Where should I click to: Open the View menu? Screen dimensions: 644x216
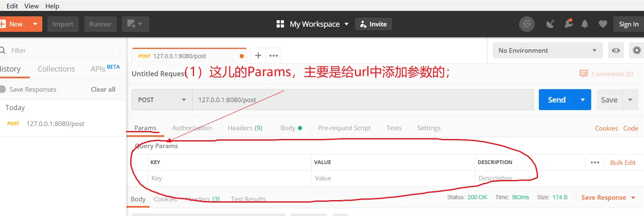31,6
